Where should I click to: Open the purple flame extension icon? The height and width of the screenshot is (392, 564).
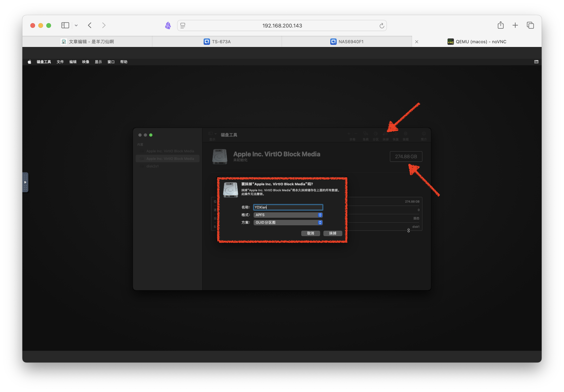[168, 25]
